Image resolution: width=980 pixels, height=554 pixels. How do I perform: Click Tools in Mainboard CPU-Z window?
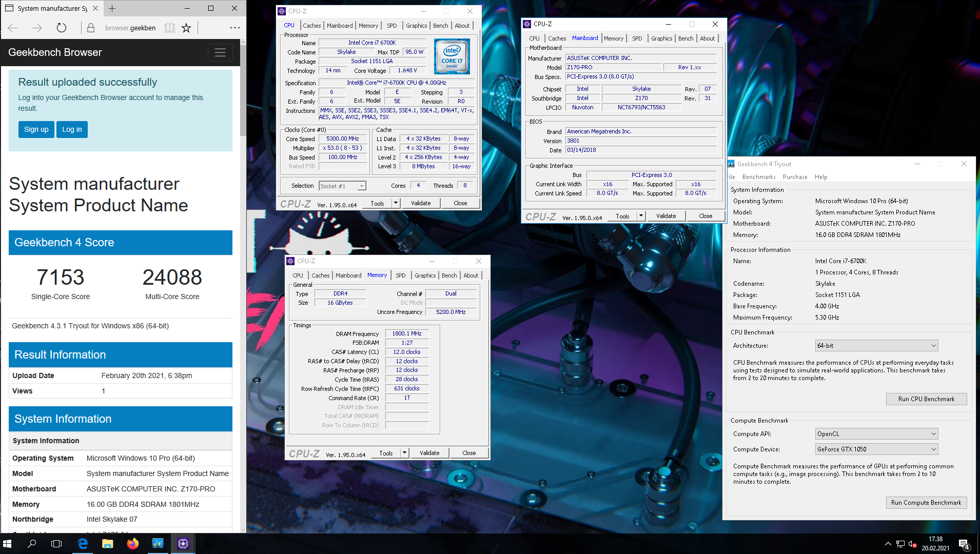[x=622, y=216]
